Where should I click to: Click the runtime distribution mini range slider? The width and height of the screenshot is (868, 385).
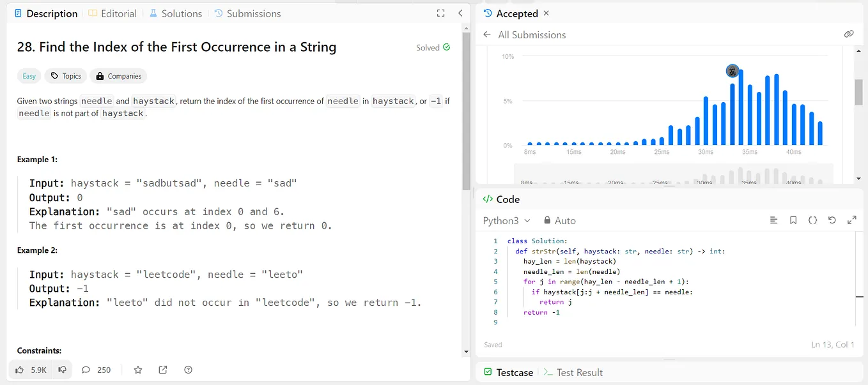pos(674,175)
